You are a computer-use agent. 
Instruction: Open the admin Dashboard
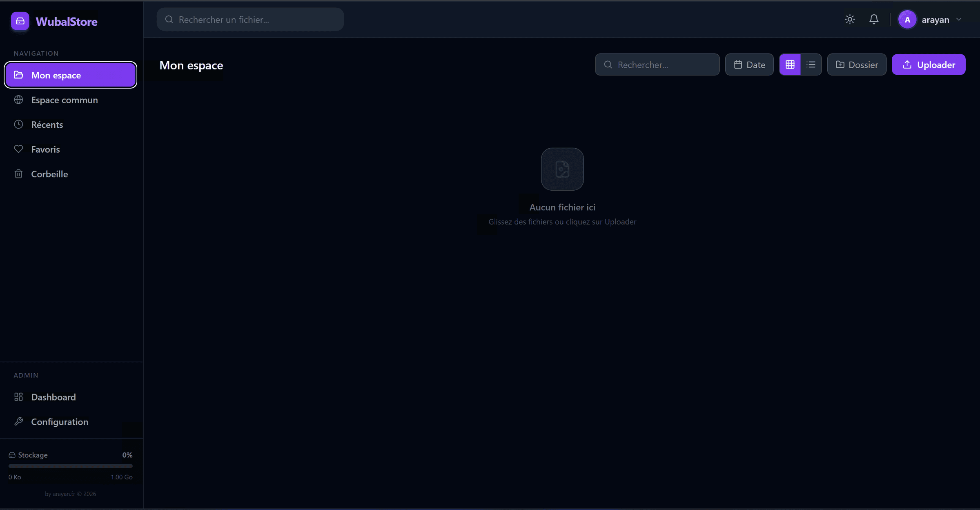tap(71, 397)
